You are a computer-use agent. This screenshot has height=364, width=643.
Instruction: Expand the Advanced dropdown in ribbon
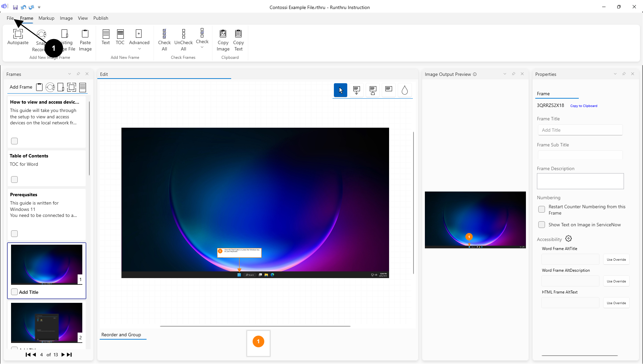pos(140,49)
